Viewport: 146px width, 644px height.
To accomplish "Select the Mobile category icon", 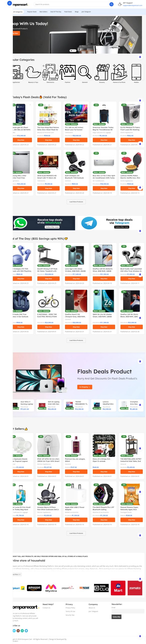I will click(x=136, y=72).
